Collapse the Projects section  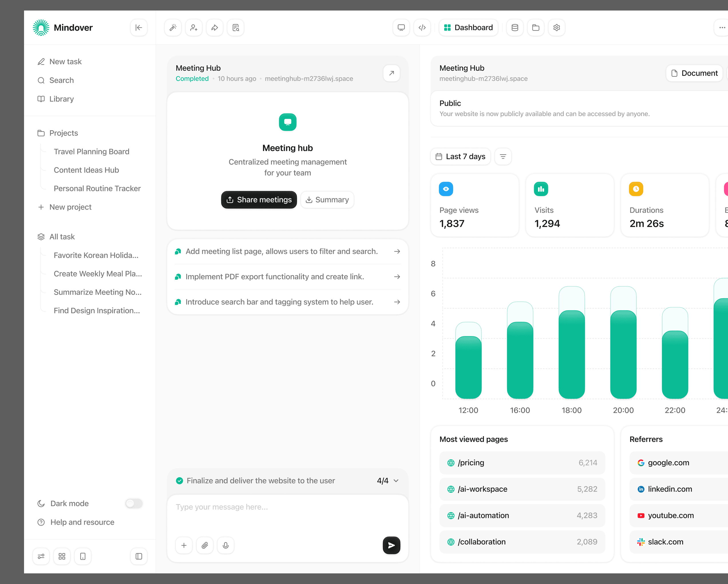tap(58, 133)
